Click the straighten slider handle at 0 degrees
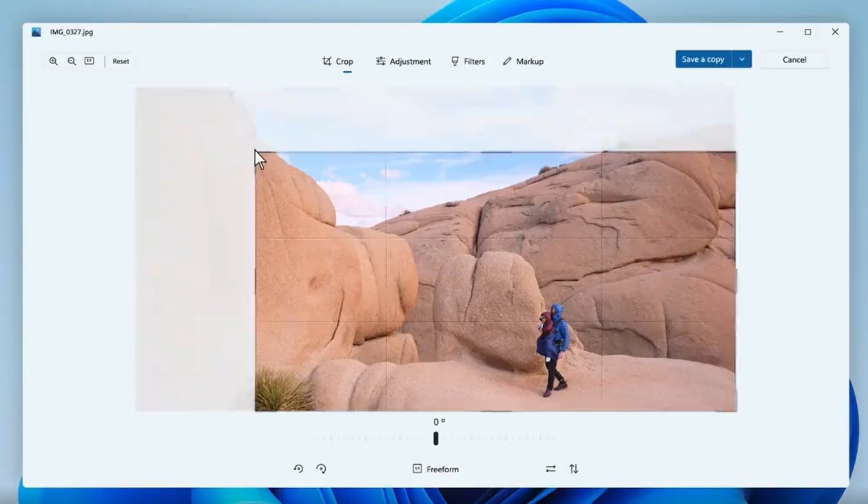 (435, 437)
